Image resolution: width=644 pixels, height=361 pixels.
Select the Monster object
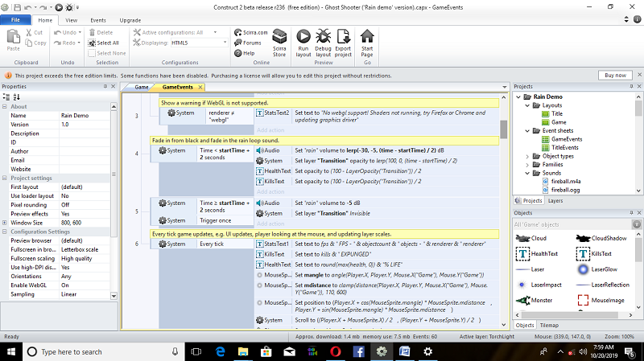[x=534, y=300]
